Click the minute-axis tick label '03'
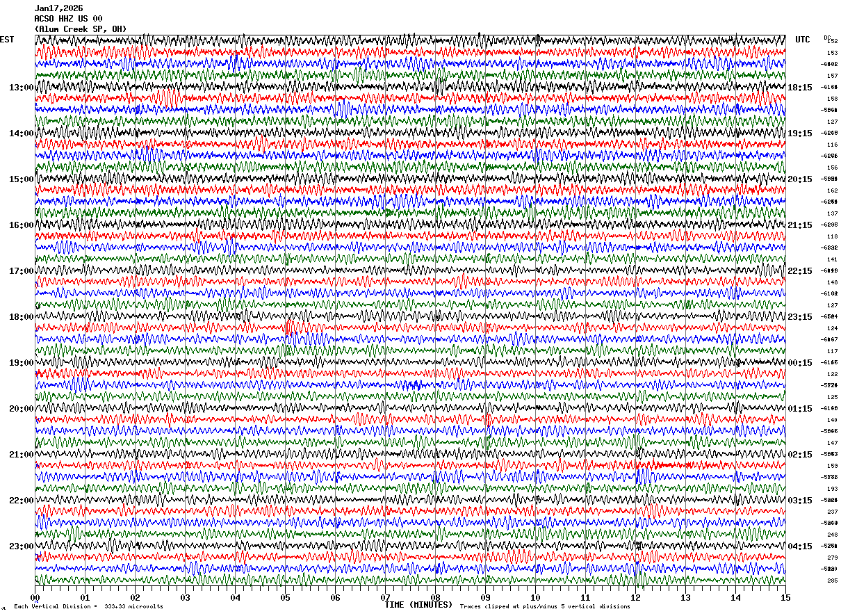The height and width of the screenshot is (616, 841). coord(186,597)
